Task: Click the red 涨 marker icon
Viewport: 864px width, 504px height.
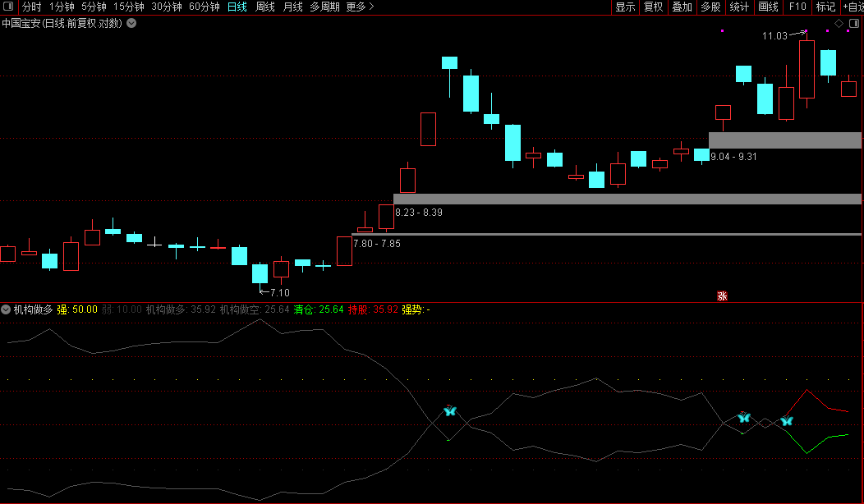Action: [x=722, y=296]
